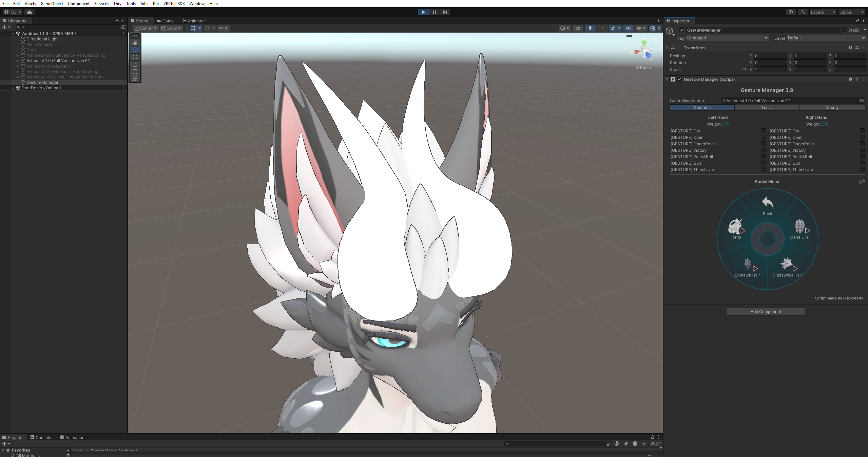Switch to the Animator tab
Screen dimensions: 868x457
pos(194,21)
